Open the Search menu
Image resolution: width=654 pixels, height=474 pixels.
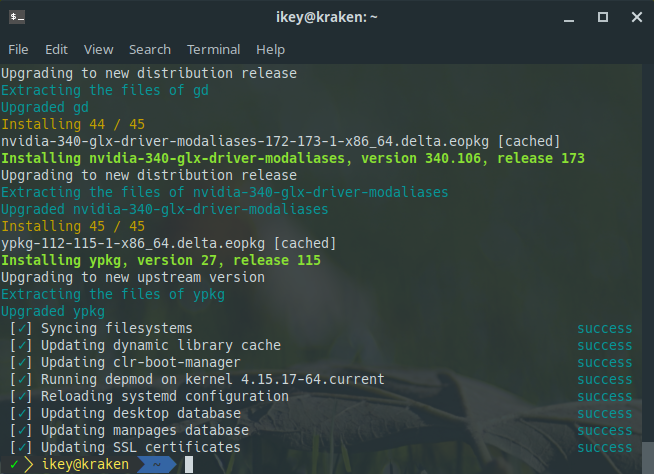(x=150, y=50)
